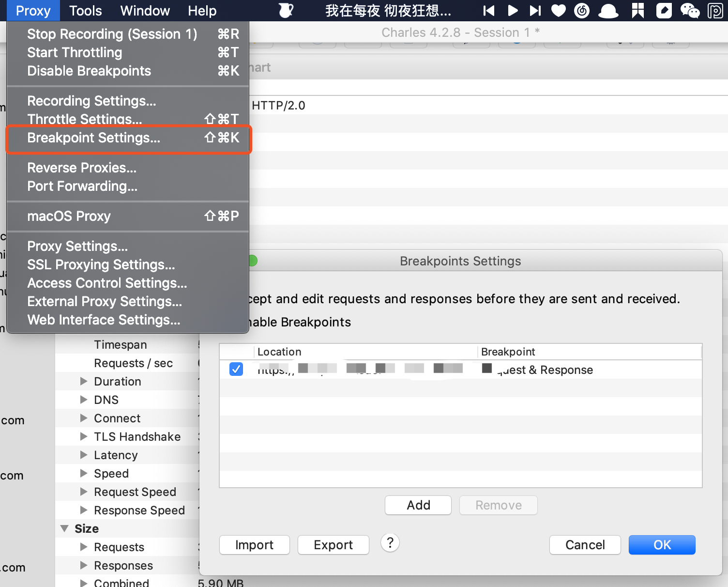This screenshot has width=728, height=587.
Task: Select the Request & Response breakpoint cell
Action: click(x=590, y=370)
